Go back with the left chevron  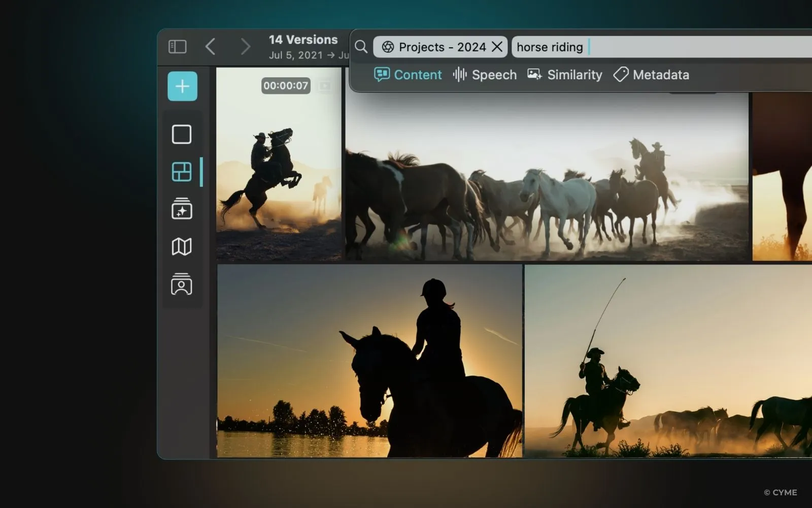211,47
